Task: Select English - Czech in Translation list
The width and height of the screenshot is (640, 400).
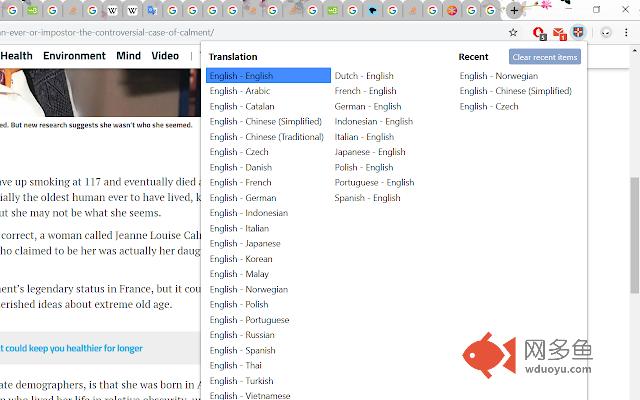Action: pos(239,152)
